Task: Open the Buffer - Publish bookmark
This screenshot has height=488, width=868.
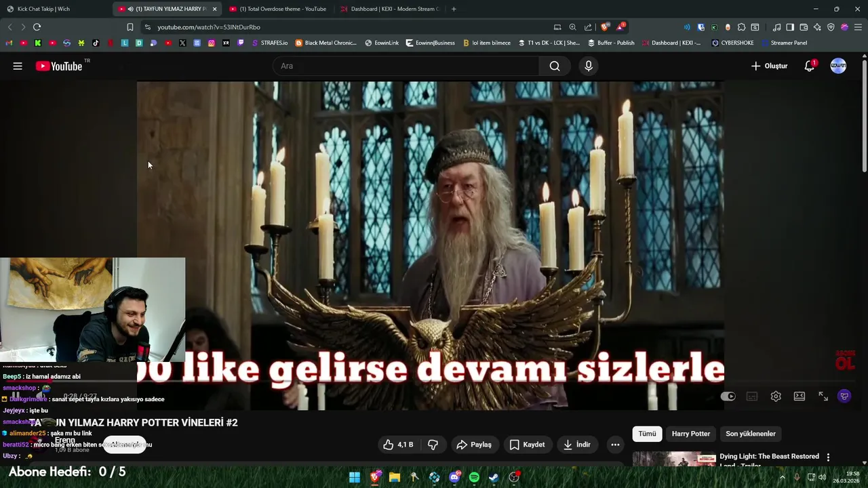Action: tap(611, 43)
